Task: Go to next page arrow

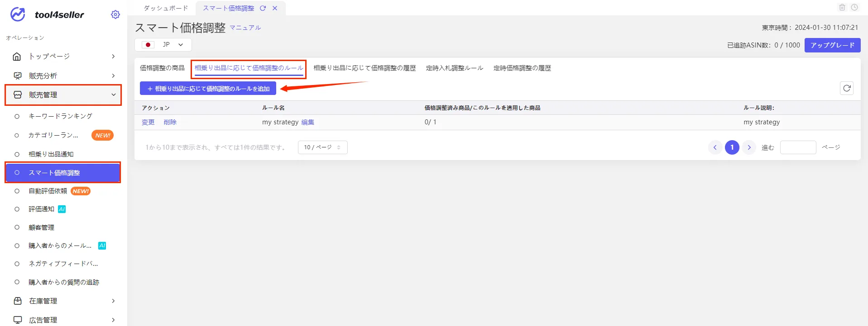Action: (x=749, y=147)
